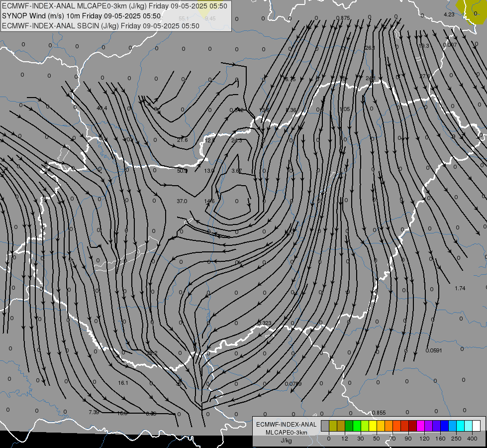Click the map value 24.3
Image resolution: width=487 pixels, height=448 pixels.
tap(237, 140)
